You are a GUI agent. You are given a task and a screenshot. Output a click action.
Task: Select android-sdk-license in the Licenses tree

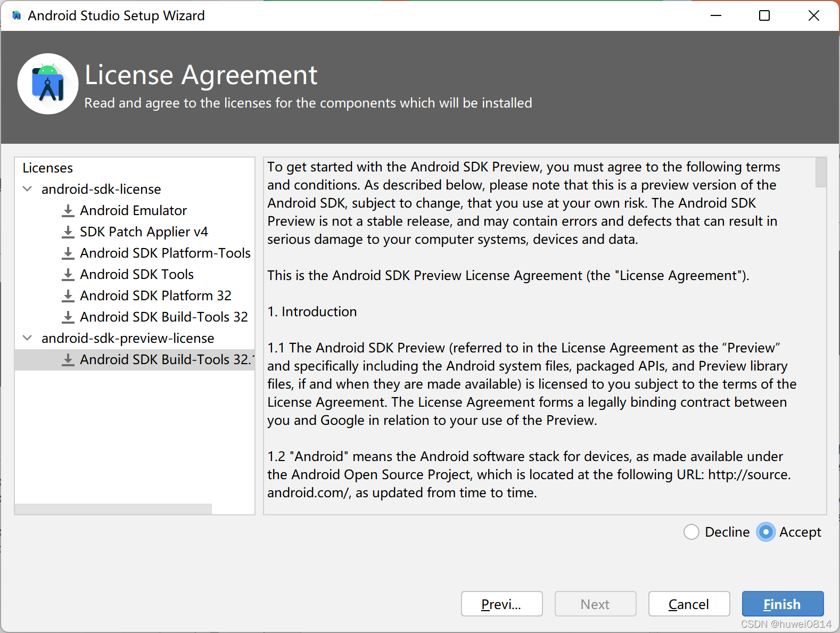pyautogui.click(x=101, y=189)
